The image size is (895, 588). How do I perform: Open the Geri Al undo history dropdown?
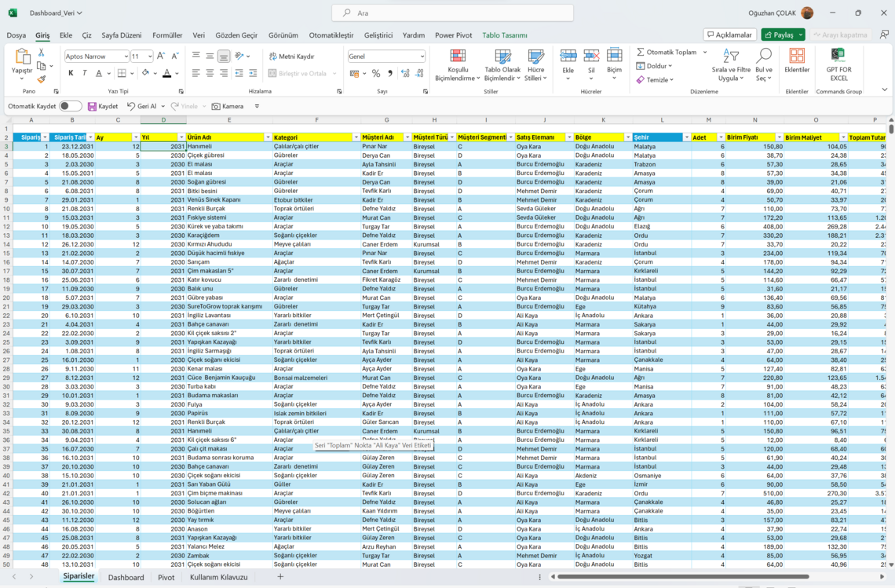pos(163,106)
